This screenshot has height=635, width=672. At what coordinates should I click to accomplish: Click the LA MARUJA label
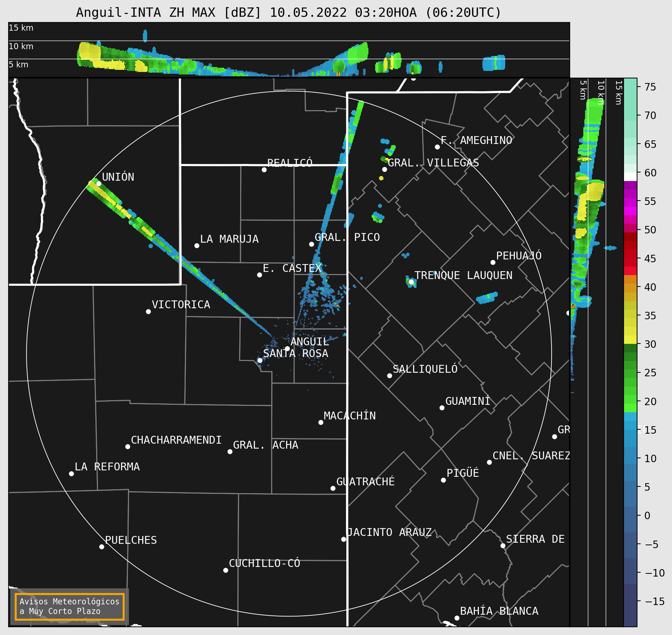pyautogui.click(x=229, y=239)
